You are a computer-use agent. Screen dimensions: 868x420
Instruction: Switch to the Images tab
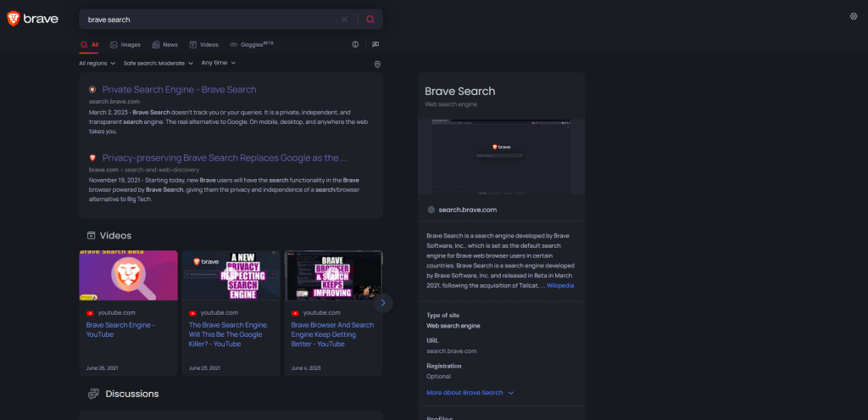[125, 45]
